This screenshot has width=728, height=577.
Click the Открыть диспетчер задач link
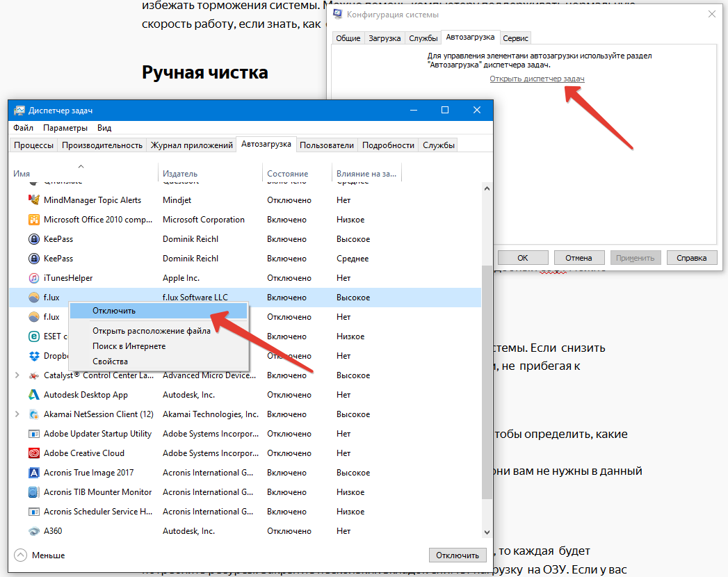[537, 79]
